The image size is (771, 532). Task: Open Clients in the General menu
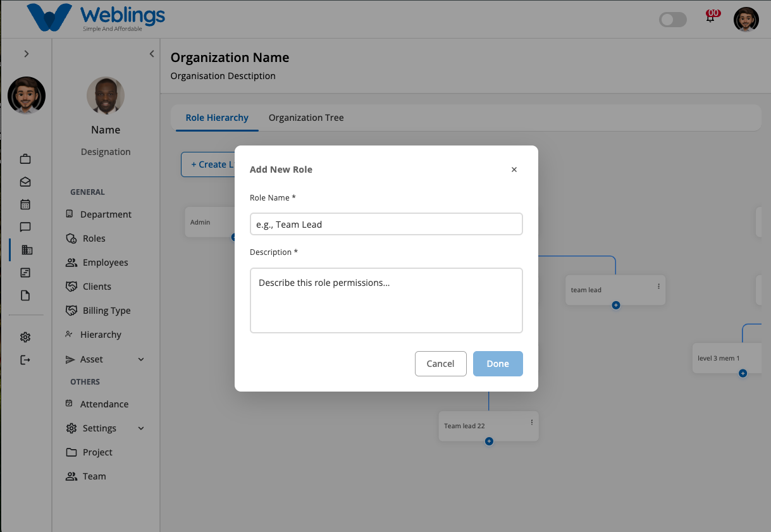tap(89, 287)
